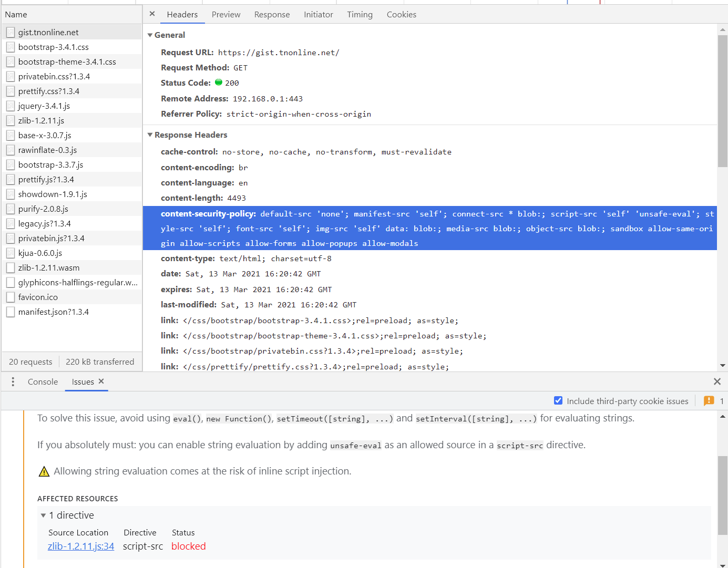This screenshot has width=728, height=568.
Task: Collapse the 1 directive entry
Action: click(44, 515)
